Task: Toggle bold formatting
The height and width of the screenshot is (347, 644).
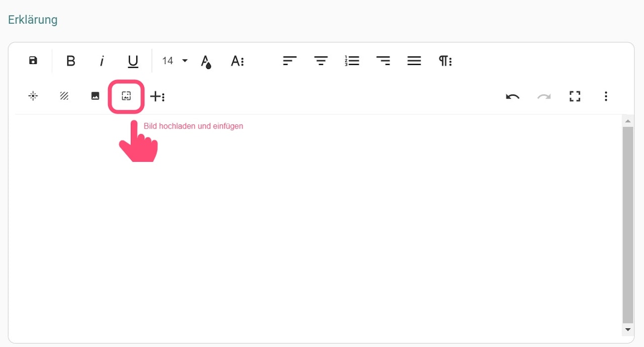Action: tap(71, 61)
